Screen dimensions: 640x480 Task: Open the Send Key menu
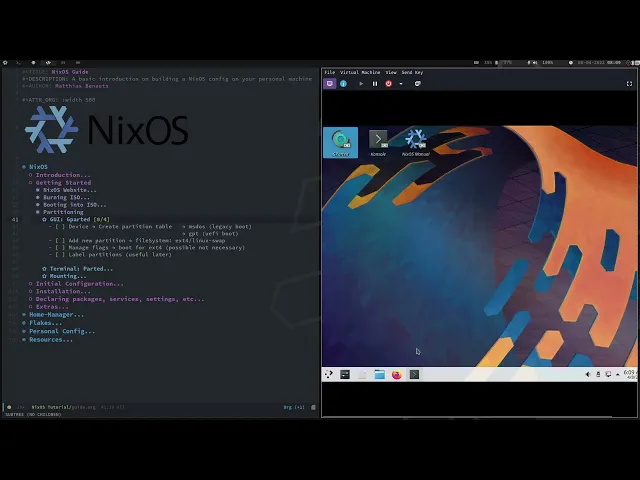412,72
